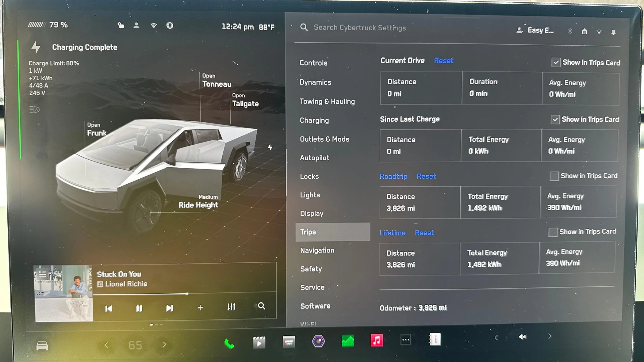The height and width of the screenshot is (362, 644).
Task: Increase temperature with right arrow by 65
Action: [164, 345]
